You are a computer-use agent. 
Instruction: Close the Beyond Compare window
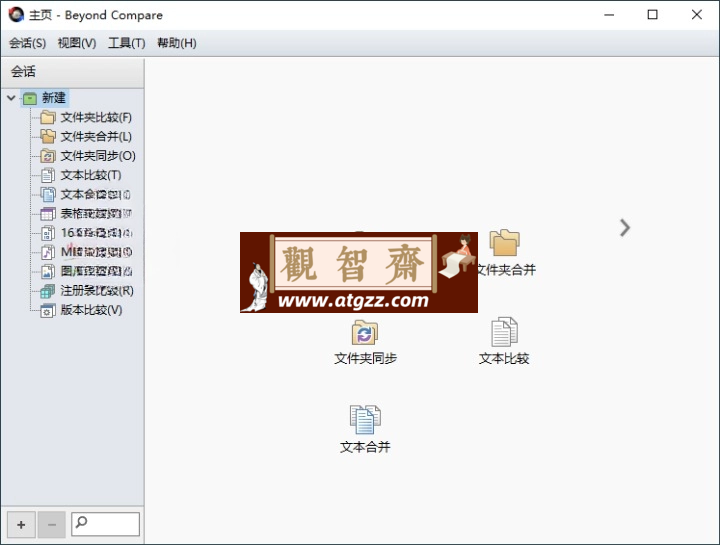697,15
